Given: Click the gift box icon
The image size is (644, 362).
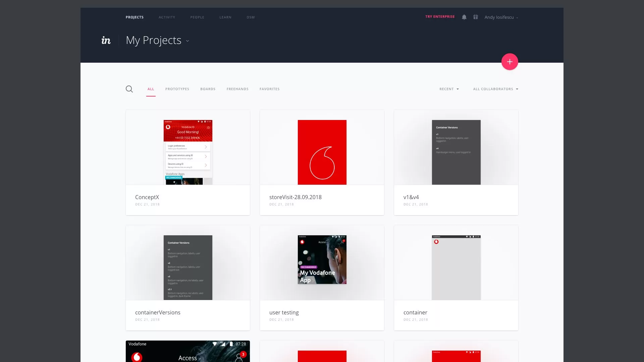Looking at the screenshot, I should point(476,17).
